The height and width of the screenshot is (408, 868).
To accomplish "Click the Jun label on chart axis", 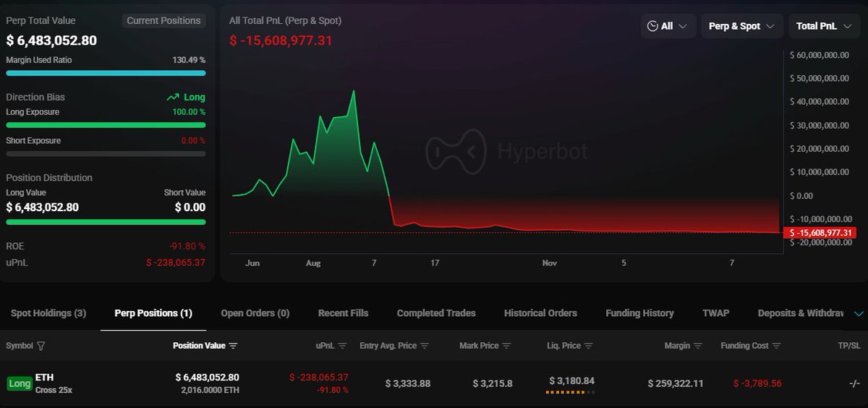I will click(252, 263).
